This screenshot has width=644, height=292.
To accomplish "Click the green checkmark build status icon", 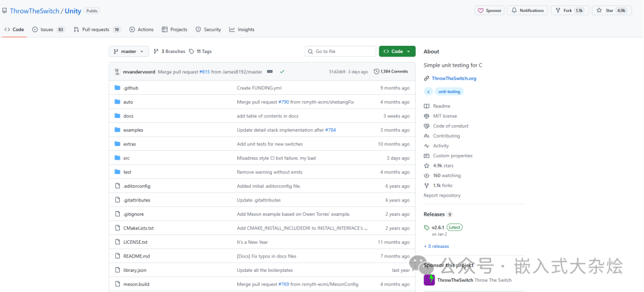I will click(x=282, y=72).
